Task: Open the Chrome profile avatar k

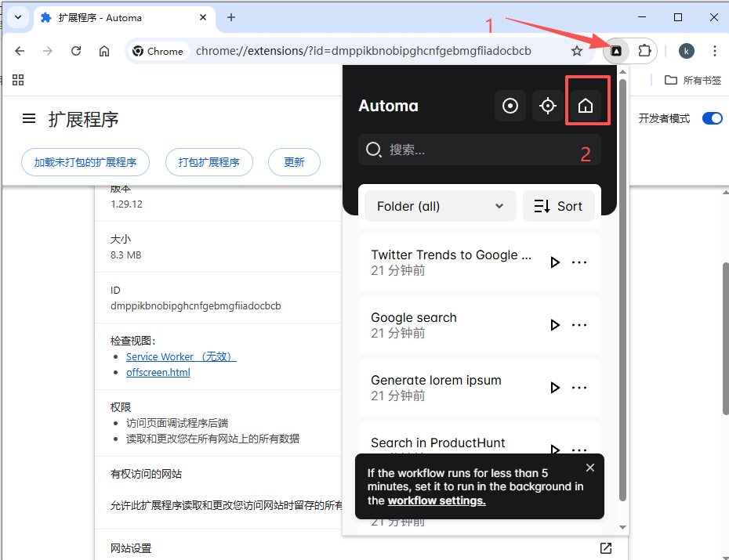Action: click(x=686, y=51)
